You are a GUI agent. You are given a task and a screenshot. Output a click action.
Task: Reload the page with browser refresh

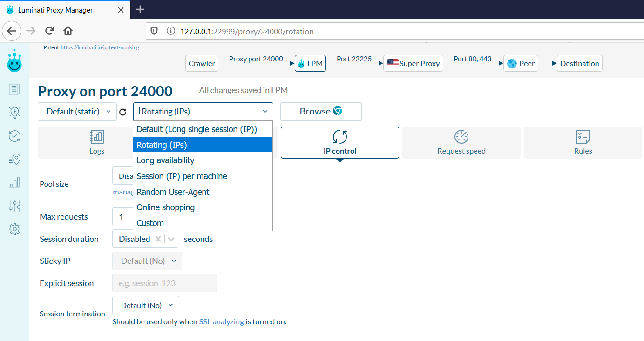point(49,31)
